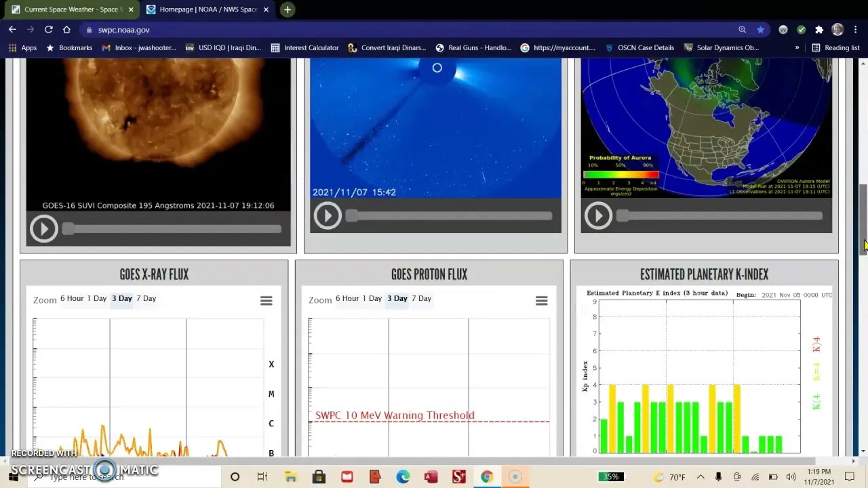Open the Extensions puzzle menu
Viewport: 868px width, 488px height.
[x=819, y=30]
